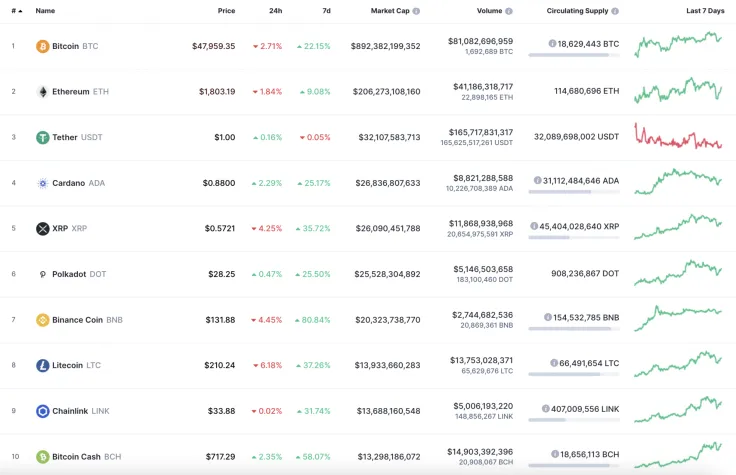Screen dimensions: 736x475
Task: Open the XRP coin page link
Action: coord(69,229)
